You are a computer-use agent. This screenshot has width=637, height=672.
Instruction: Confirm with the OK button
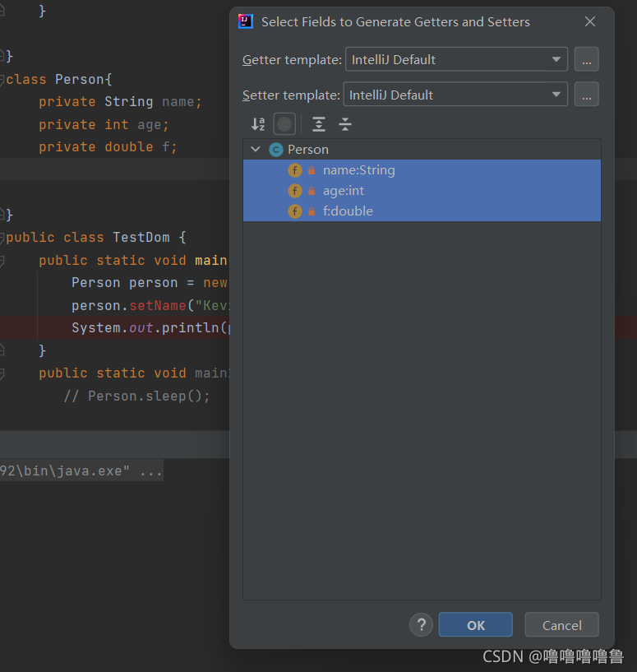[x=476, y=625]
